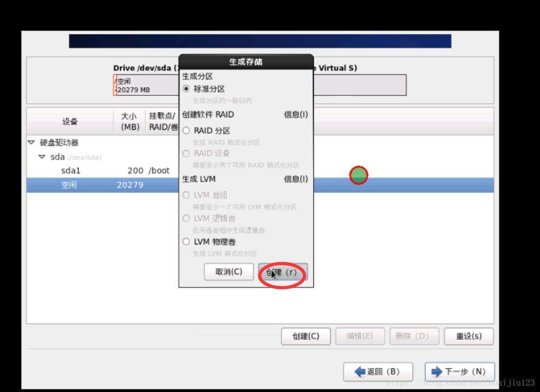The image size is (540, 392).
Task: Go back with 返回(B) button
Action: pyautogui.click(x=378, y=372)
